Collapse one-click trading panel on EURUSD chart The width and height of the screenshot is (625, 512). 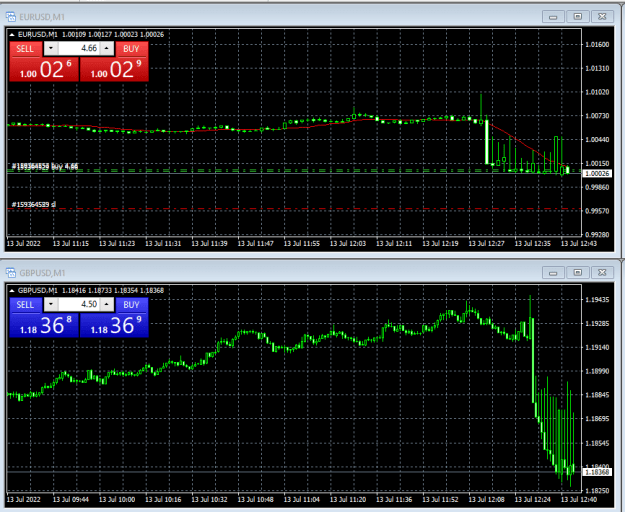click(x=12, y=35)
